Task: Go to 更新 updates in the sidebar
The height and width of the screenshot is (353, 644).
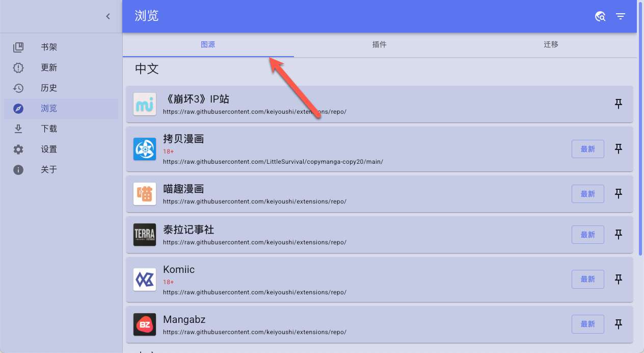Action: [x=61, y=68]
